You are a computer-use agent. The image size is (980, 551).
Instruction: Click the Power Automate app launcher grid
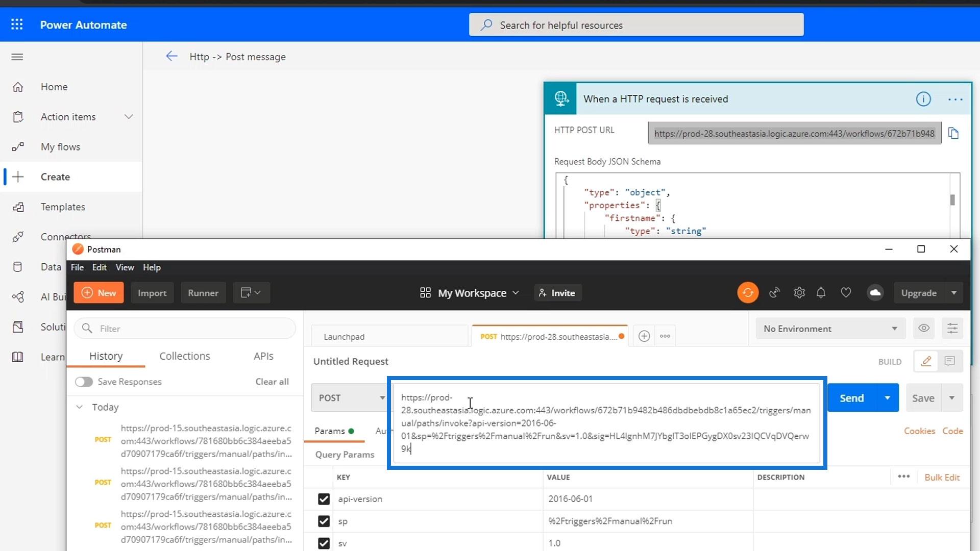(17, 24)
